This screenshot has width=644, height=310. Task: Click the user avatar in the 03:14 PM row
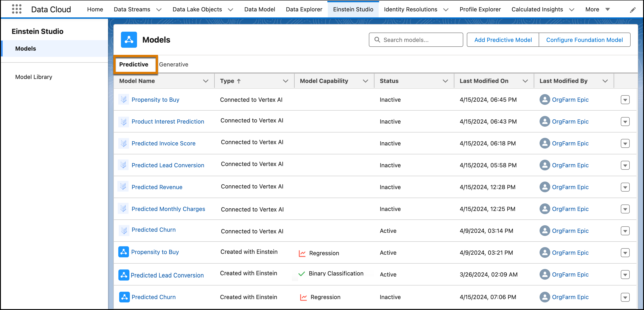pyautogui.click(x=544, y=231)
